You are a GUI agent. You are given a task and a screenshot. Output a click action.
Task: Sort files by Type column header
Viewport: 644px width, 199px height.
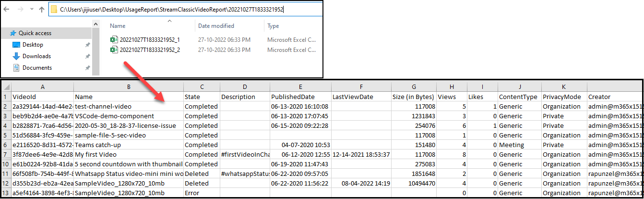point(273,26)
